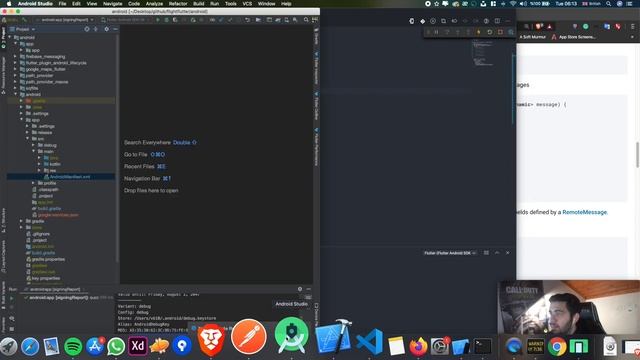Toggle the Project tool window side tab
The width and height of the screenshot is (640, 360).
point(3,38)
